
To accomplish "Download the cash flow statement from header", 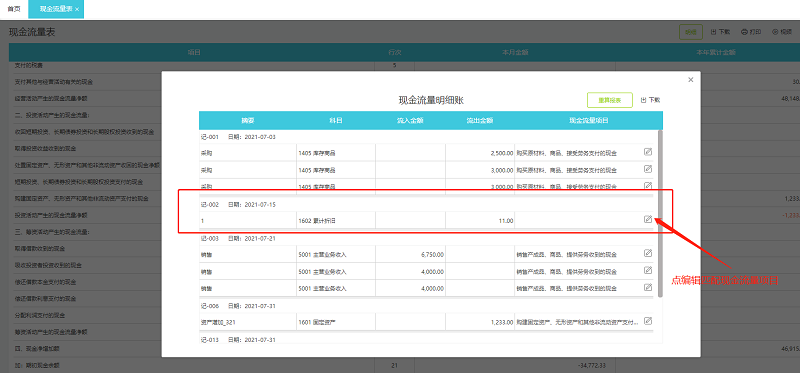I will pos(720,32).
